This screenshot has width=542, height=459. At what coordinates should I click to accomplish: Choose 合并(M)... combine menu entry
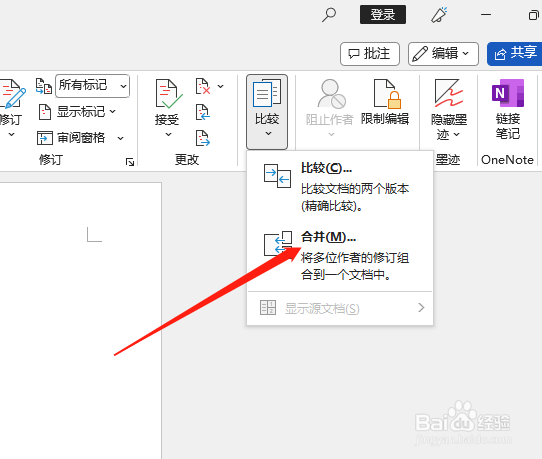(339, 255)
